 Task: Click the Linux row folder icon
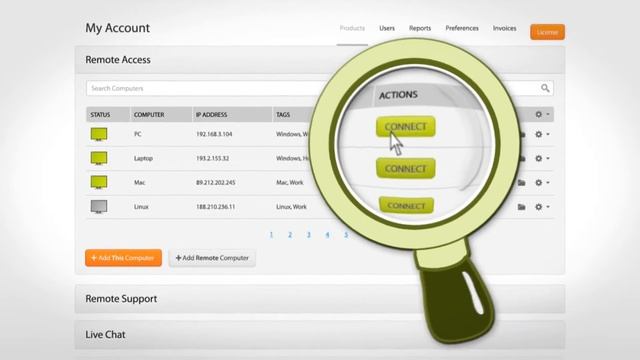[521, 207]
